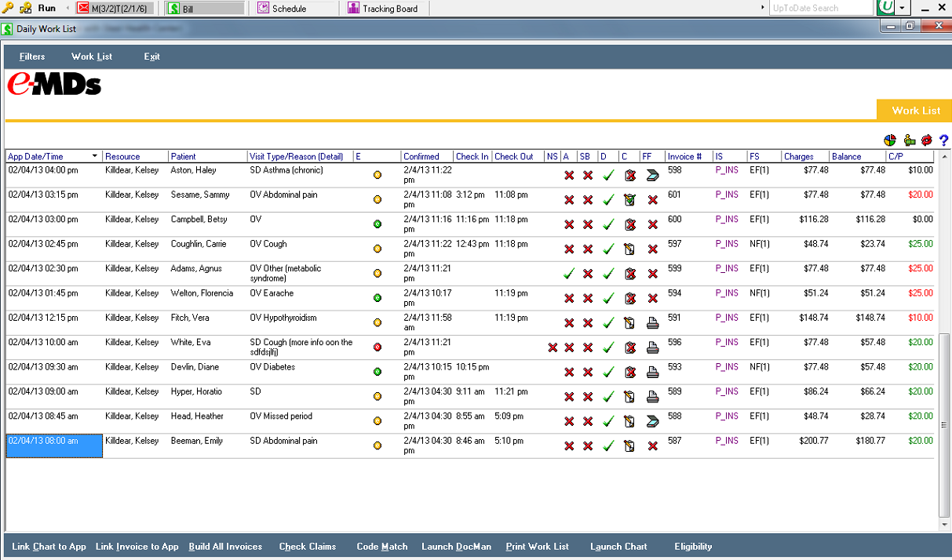Click the red FF X for Sesame, Sammy

(652, 200)
